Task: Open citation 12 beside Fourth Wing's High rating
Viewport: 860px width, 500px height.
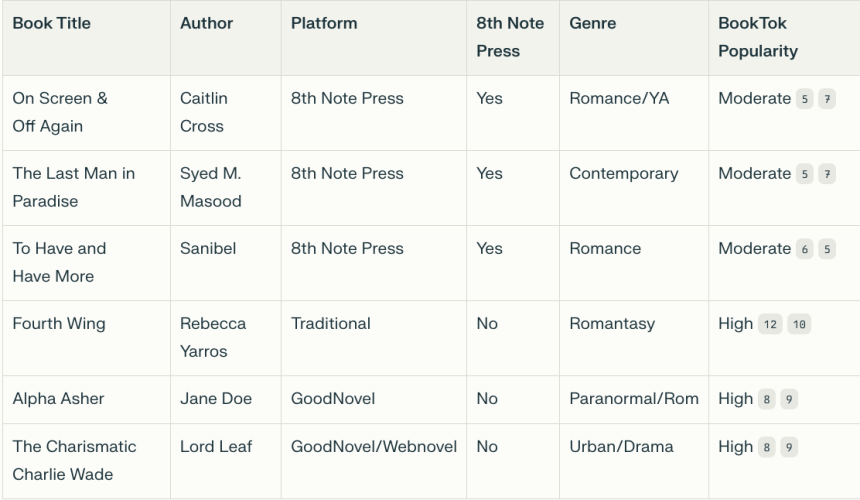Action: 770,325
